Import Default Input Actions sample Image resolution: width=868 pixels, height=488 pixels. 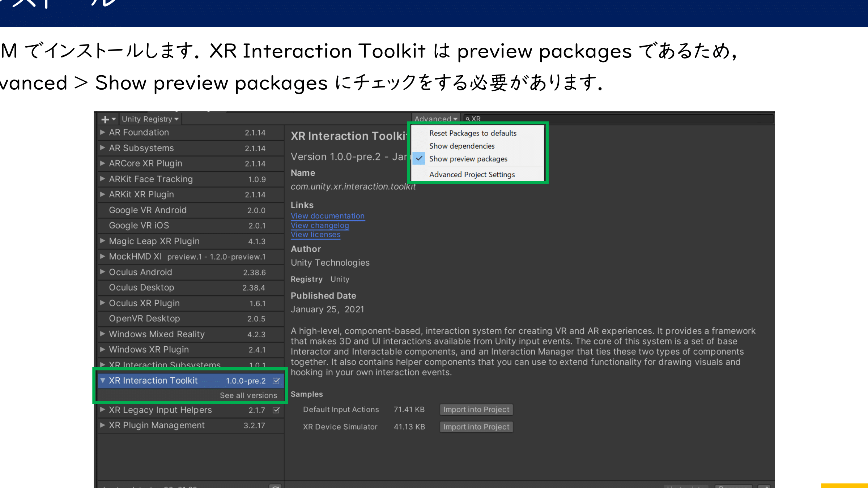[476, 410]
